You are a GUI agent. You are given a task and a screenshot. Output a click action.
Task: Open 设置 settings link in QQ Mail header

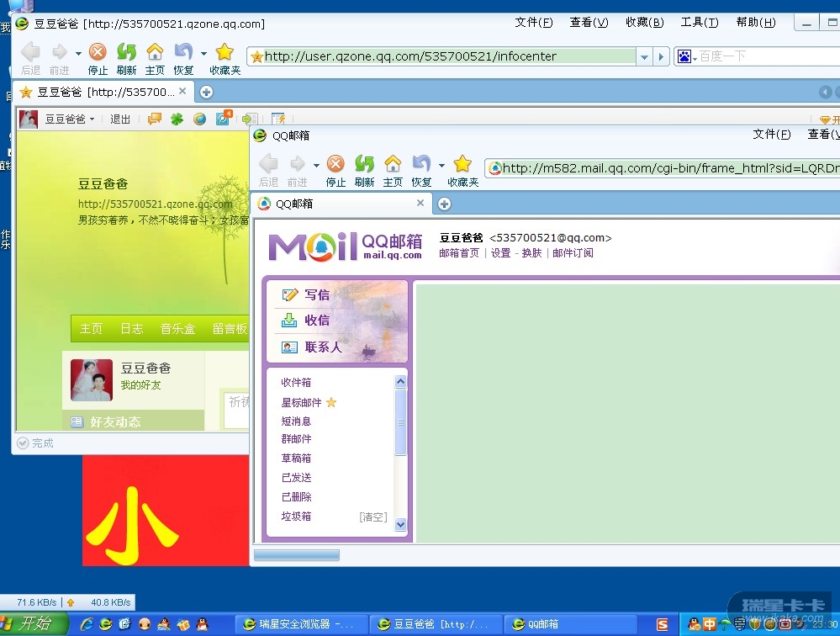[501, 253]
